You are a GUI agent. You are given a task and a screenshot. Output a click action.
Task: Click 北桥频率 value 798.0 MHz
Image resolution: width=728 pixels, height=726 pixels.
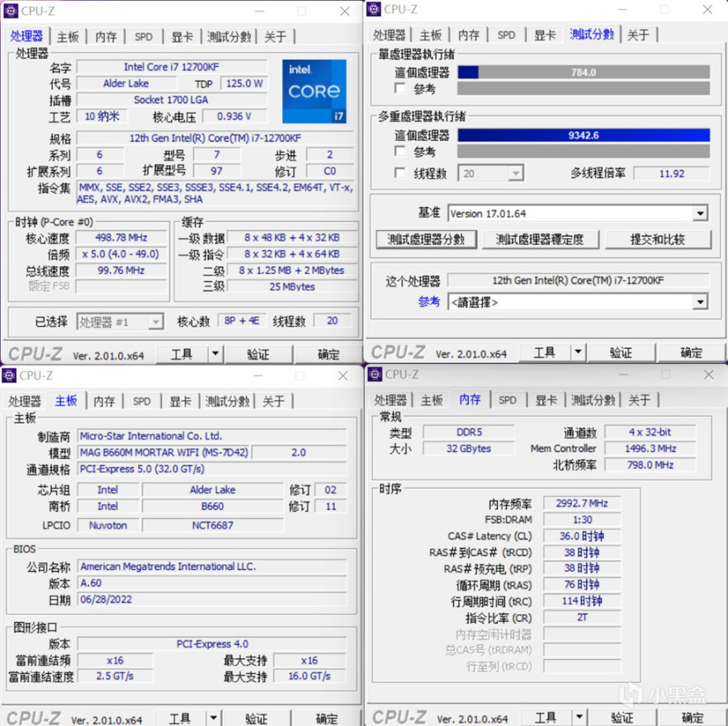(x=650, y=465)
